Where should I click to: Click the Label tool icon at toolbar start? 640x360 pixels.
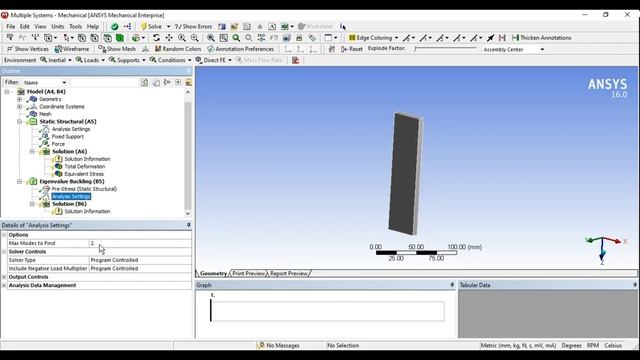pyautogui.click(x=10, y=38)
